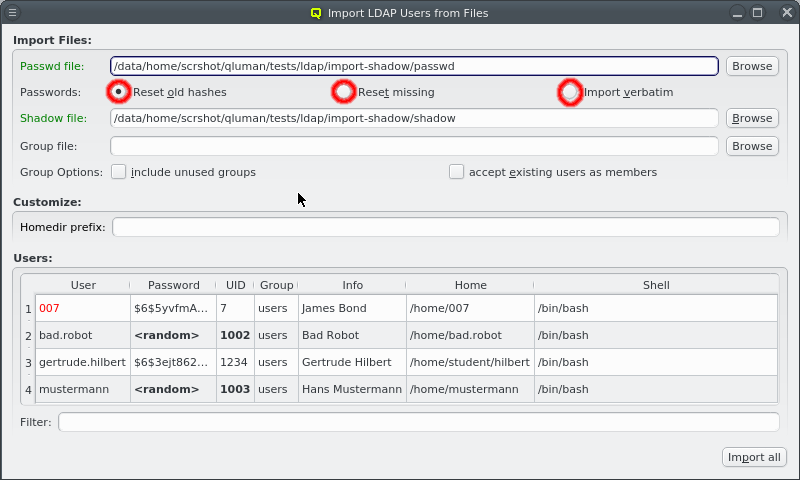Browse for the Shadow file
The width and height of the screenshot is (800, 480).
[752, 118]
